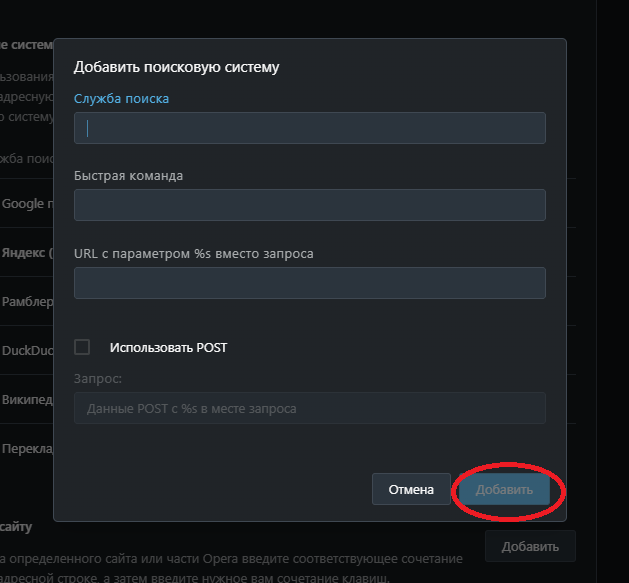
Task: Select the Google search engine row
Action: [x=24, y=204]
